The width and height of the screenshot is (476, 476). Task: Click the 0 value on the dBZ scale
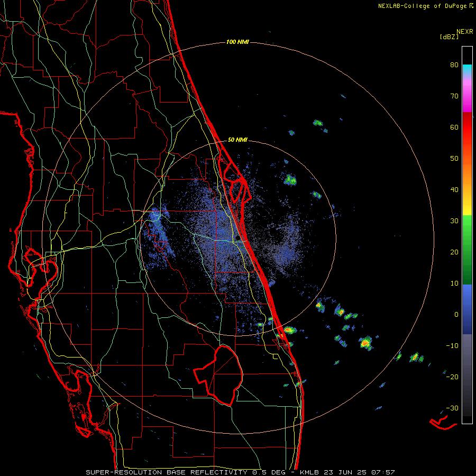[x=456, y=315]
